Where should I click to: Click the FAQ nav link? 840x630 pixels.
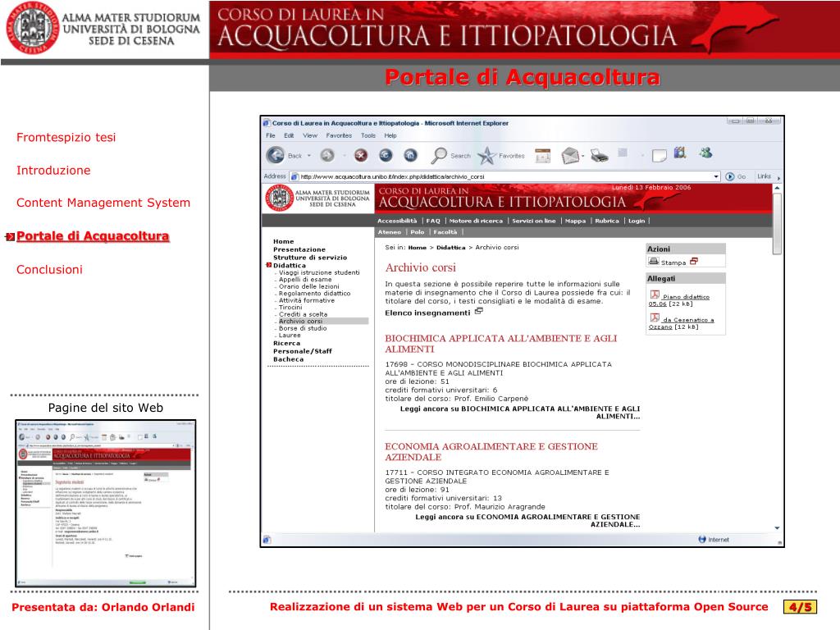click(x=433, y=221)
